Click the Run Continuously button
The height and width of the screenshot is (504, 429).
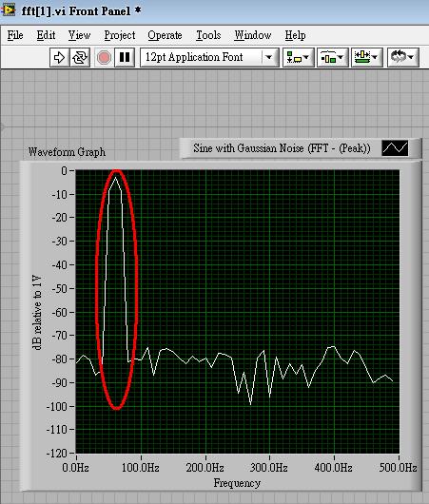click(80, 58)
